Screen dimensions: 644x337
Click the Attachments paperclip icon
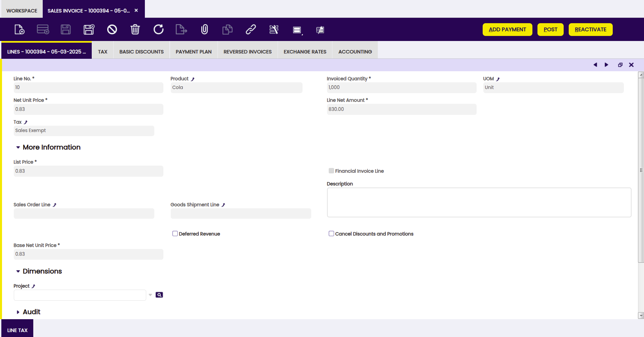click(204, 30)
